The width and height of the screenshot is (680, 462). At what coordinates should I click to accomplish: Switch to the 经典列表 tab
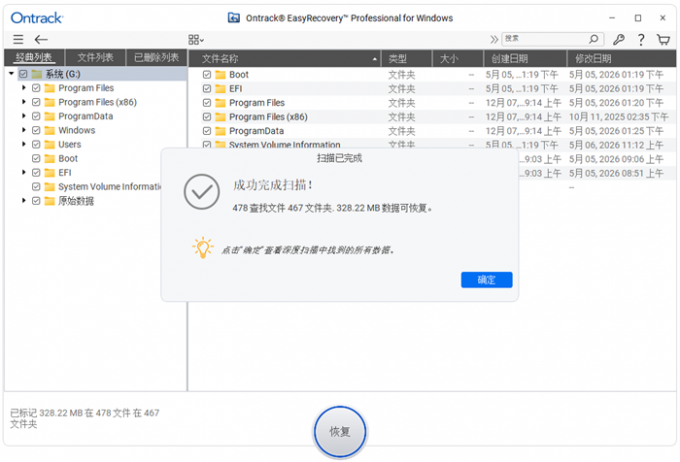point(34,57)
